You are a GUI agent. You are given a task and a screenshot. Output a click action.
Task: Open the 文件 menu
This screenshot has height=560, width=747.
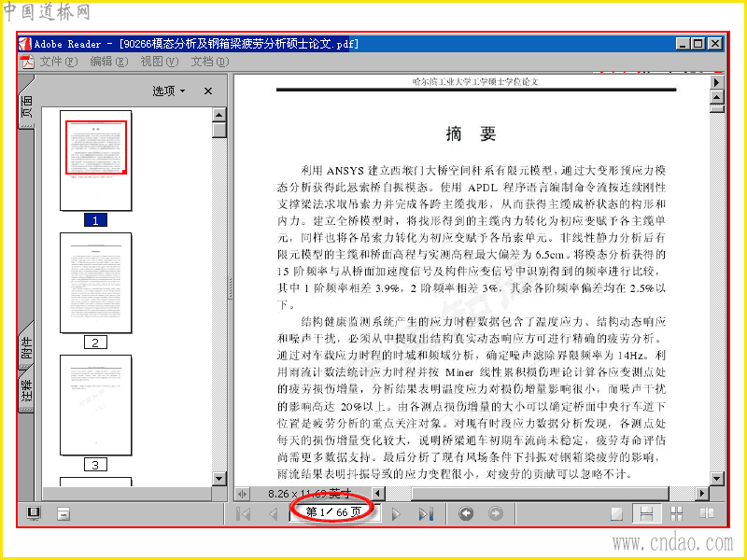[x=58, y=62]
